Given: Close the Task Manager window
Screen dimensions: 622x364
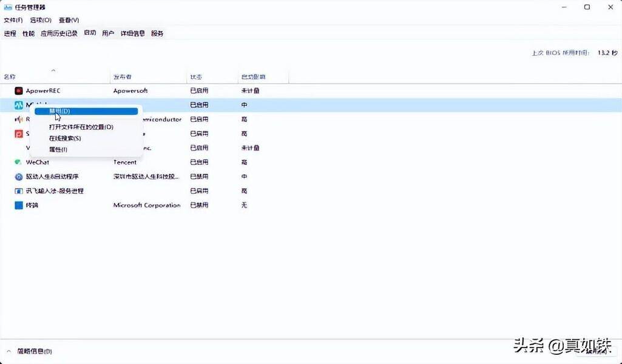Looking at the screenshot, I should pos(610,7).
